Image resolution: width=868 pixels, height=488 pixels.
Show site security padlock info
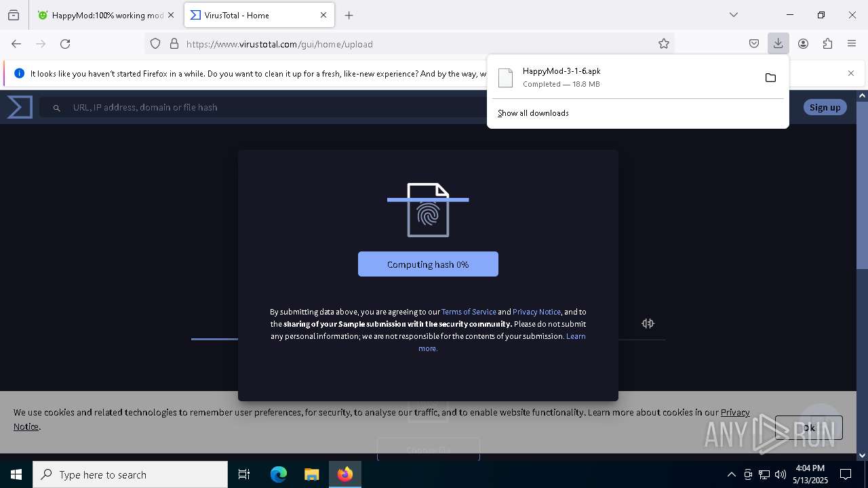pyautogui.click(x=174, y=43)
